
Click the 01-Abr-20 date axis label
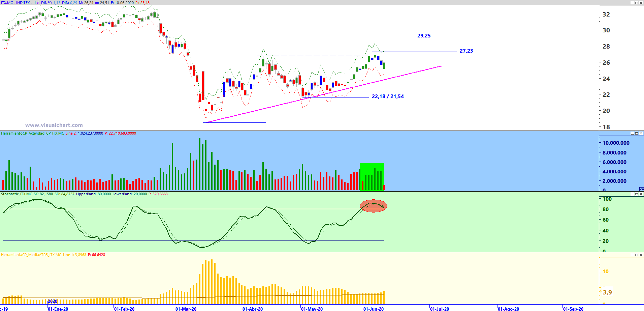253,309
